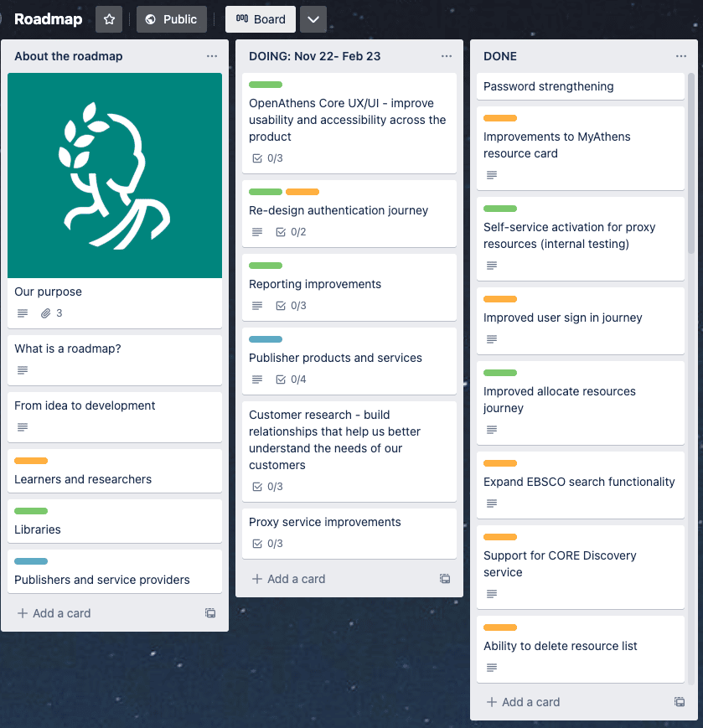Click blue label on Publisher products and services
Image resolution: width=703 pixels, height=728 pixels.
tap(266, 339)
